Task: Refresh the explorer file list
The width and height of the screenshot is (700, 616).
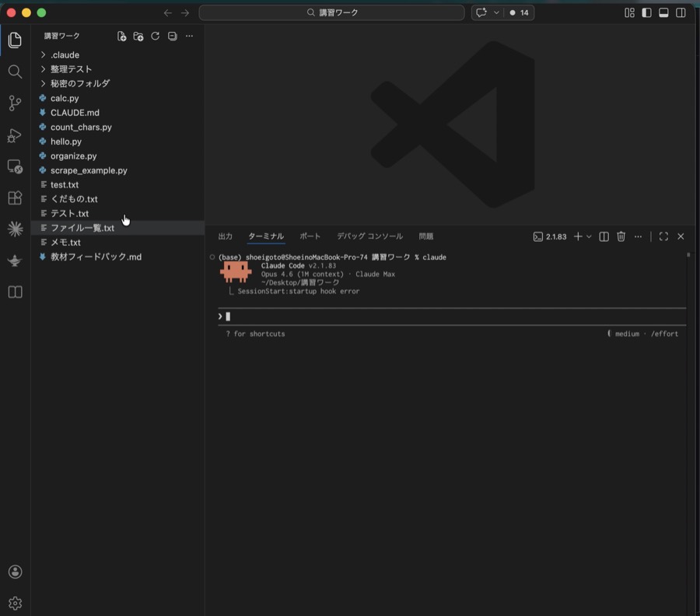Action: [155, 36]
